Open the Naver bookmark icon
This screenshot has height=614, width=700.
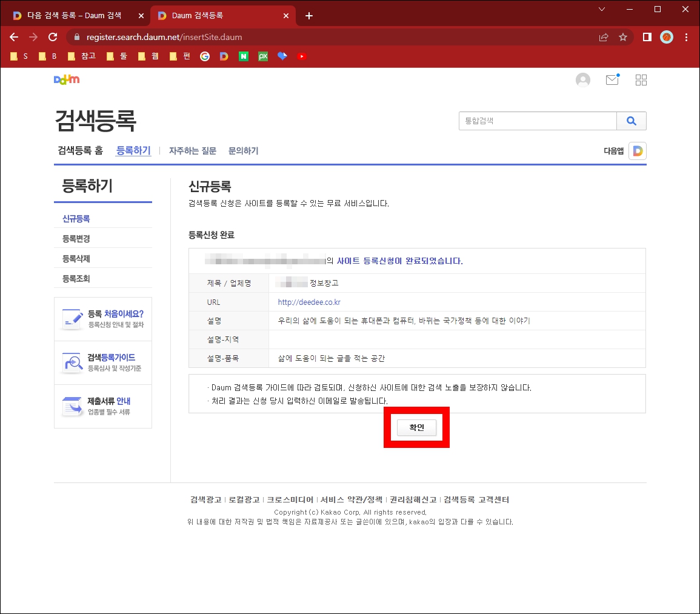pos(243,56)
